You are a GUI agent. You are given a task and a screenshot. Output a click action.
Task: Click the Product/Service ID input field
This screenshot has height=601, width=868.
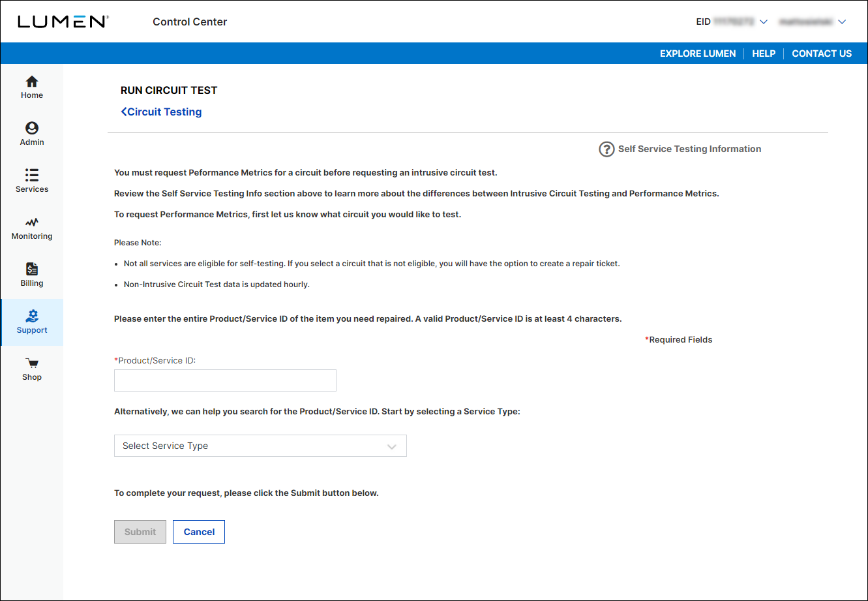(225, 380)
